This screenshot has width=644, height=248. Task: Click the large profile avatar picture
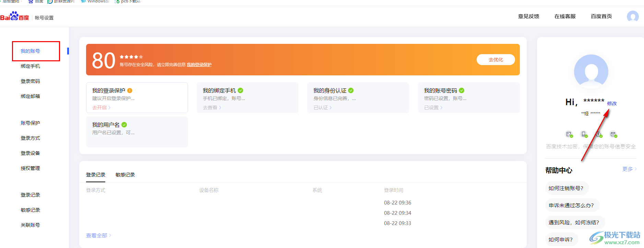pos(591,71)
